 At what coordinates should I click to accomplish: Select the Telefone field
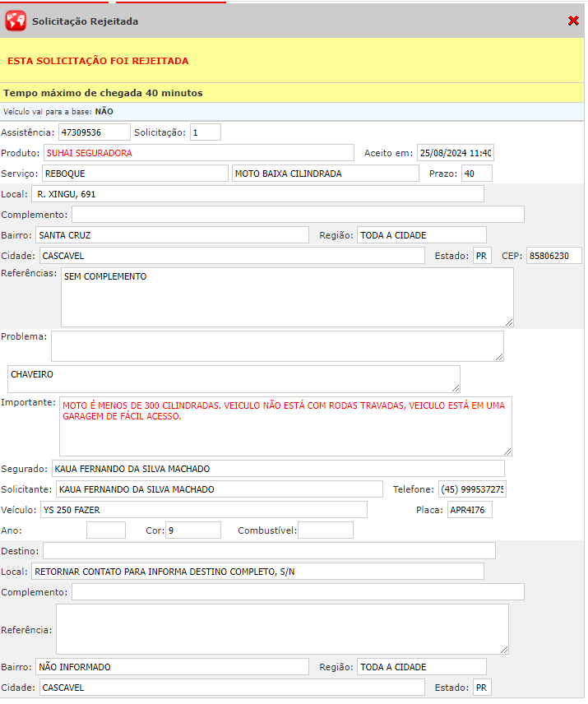(472, 489)
